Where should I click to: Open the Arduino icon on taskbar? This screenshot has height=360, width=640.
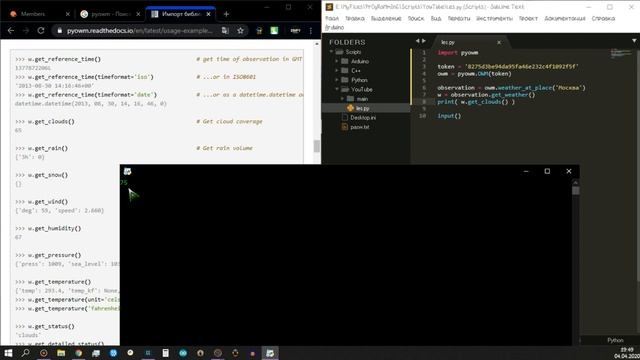click(x=183, y=353)
